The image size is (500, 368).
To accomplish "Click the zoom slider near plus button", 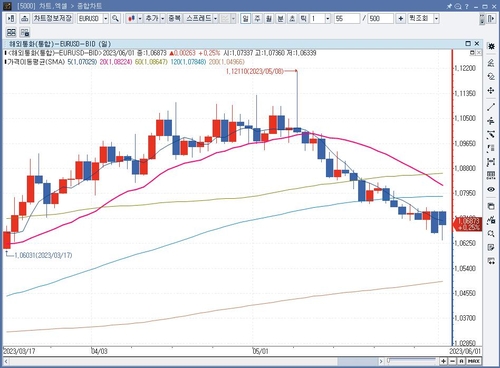I will (412, 361).
